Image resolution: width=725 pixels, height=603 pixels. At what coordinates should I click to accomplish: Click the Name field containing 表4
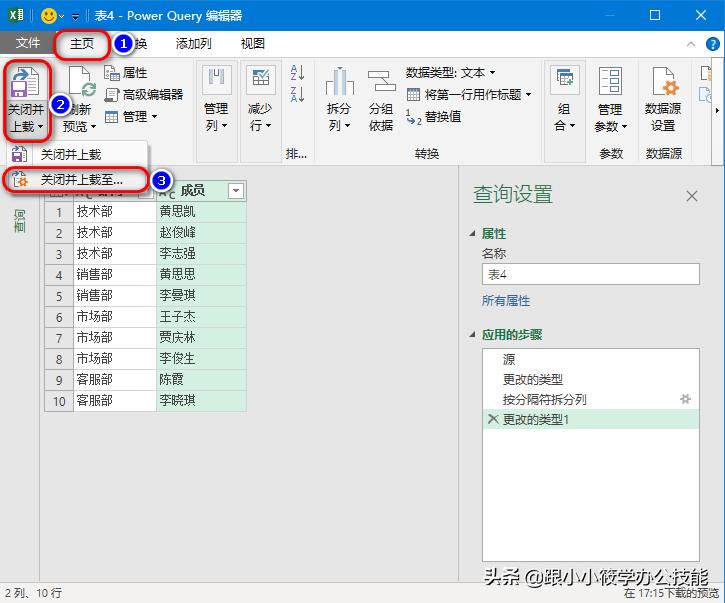(x=590, y=274)
